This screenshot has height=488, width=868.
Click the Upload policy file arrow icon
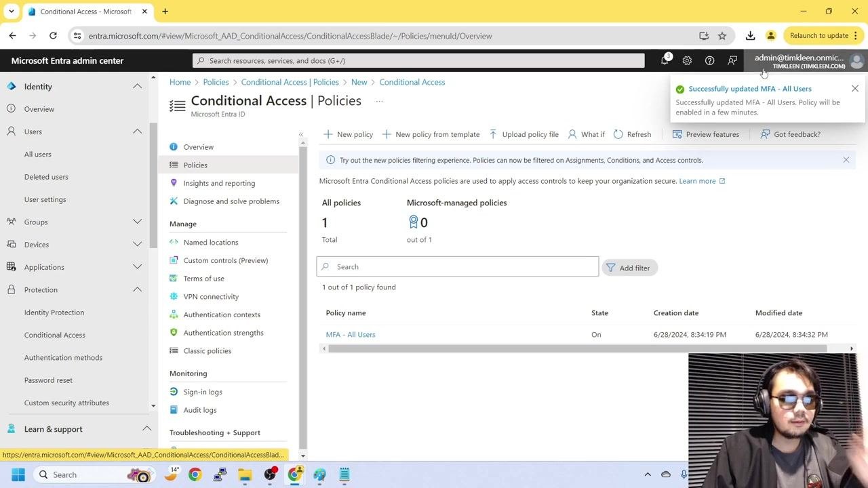493,134
